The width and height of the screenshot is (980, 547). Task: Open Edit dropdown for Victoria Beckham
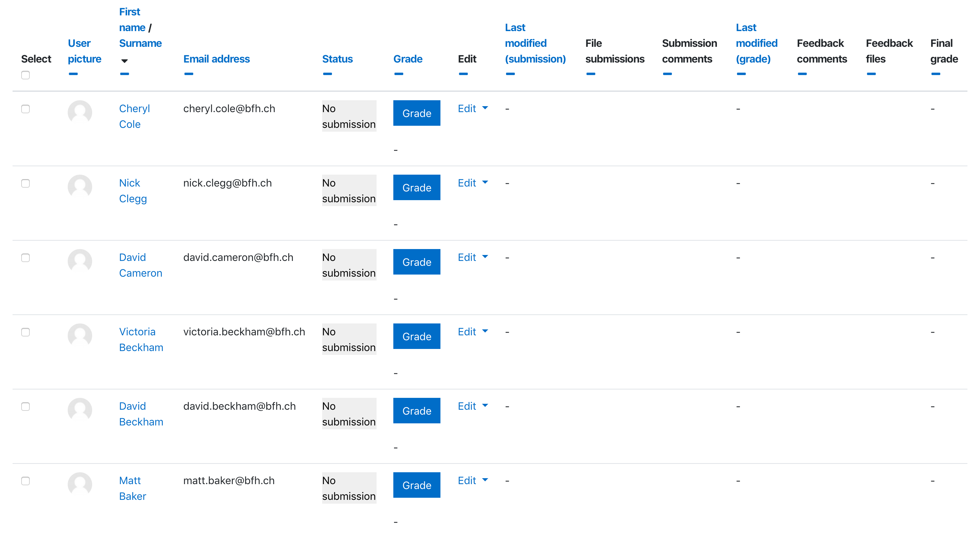(x=473, y=332)
